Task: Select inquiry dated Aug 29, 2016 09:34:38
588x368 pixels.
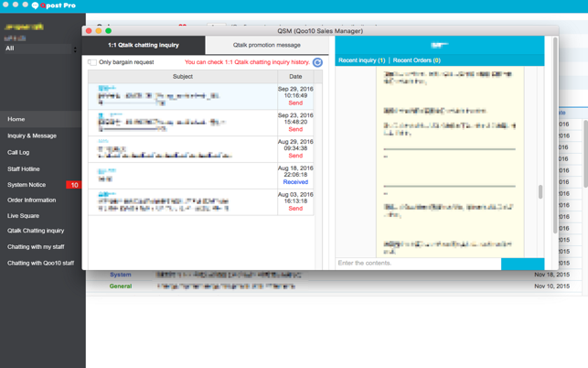Action: point(201,149)
